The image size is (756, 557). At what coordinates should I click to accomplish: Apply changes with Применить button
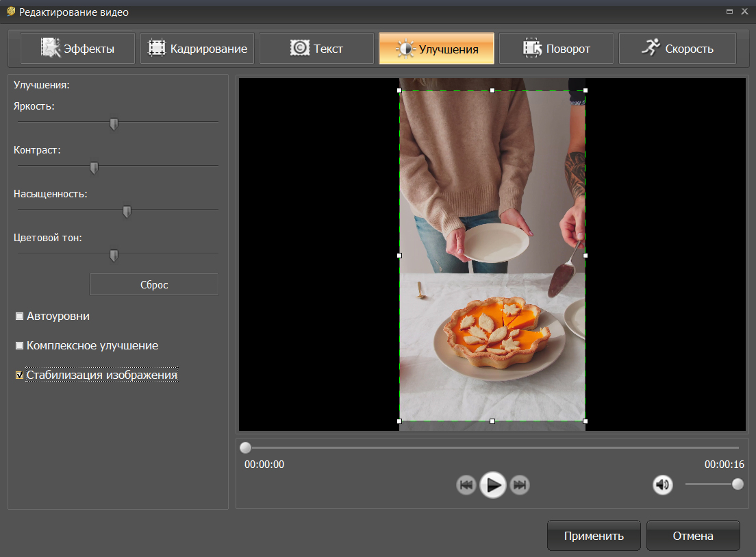click(x=594, y=536)
